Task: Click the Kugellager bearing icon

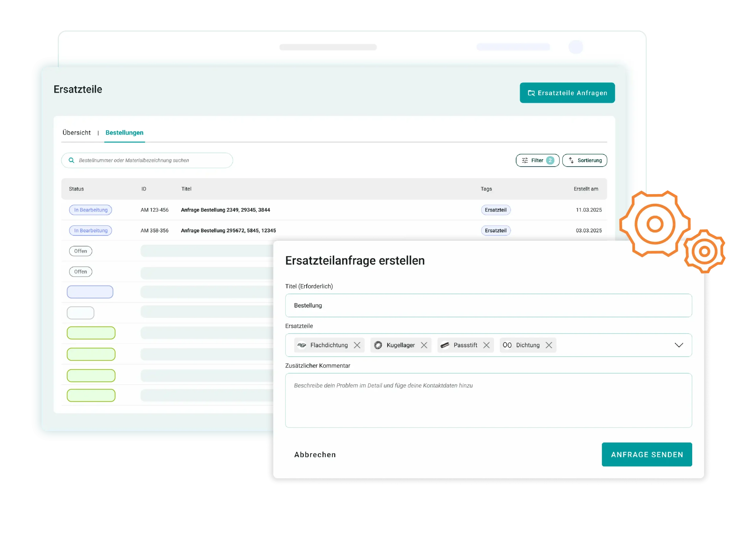Action: point(378,345)
